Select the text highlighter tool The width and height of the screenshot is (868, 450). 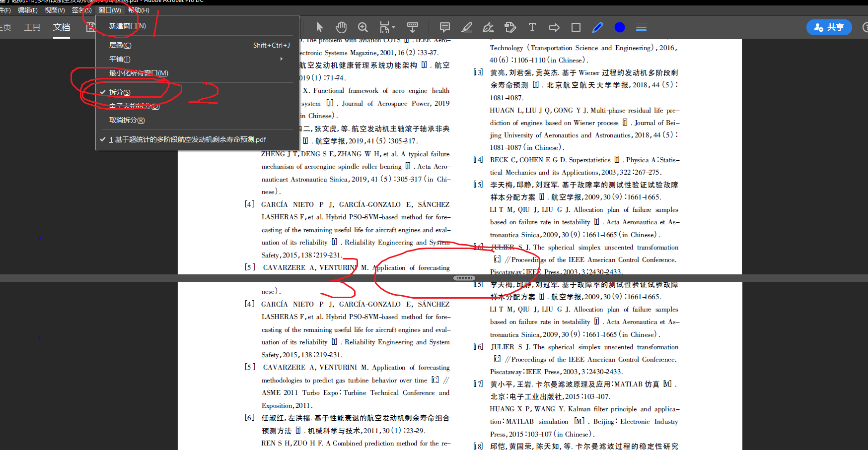[x=466, y=27]
